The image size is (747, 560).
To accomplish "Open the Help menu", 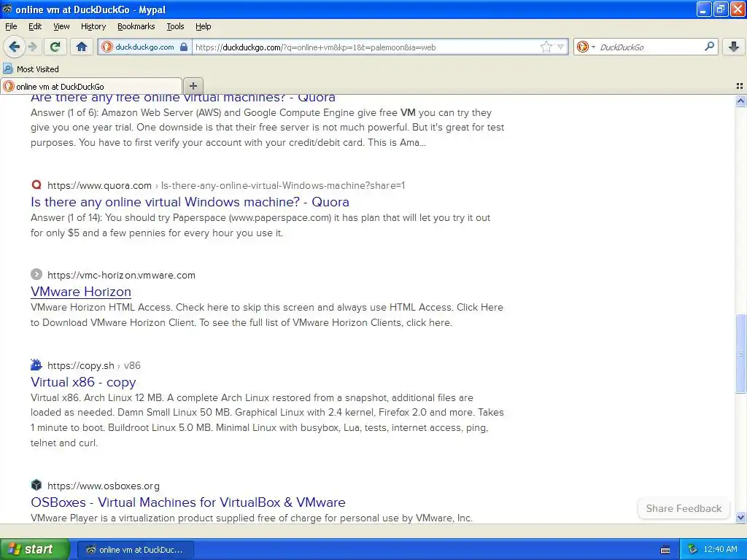I will point(203,26).
